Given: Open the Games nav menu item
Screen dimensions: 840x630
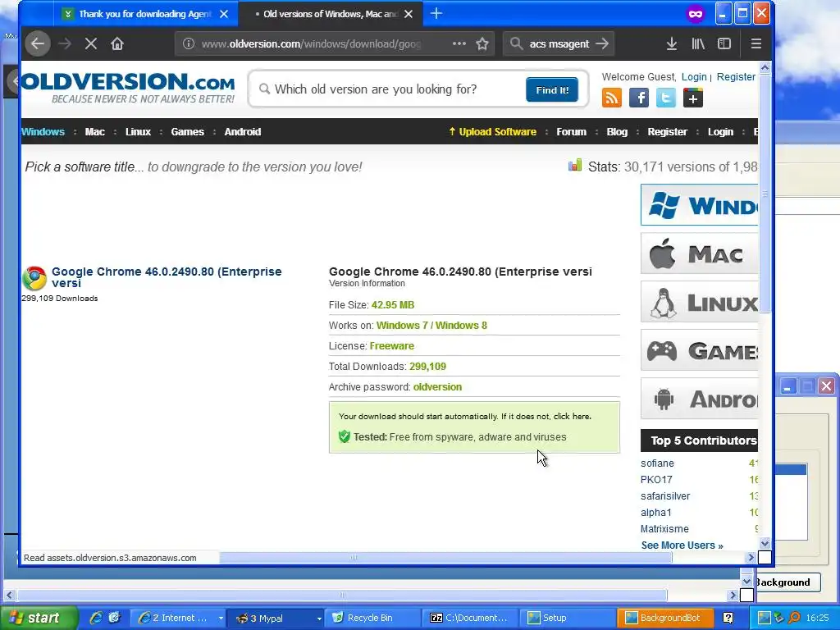Looking at the screenshot, I should tap(188, 132).
